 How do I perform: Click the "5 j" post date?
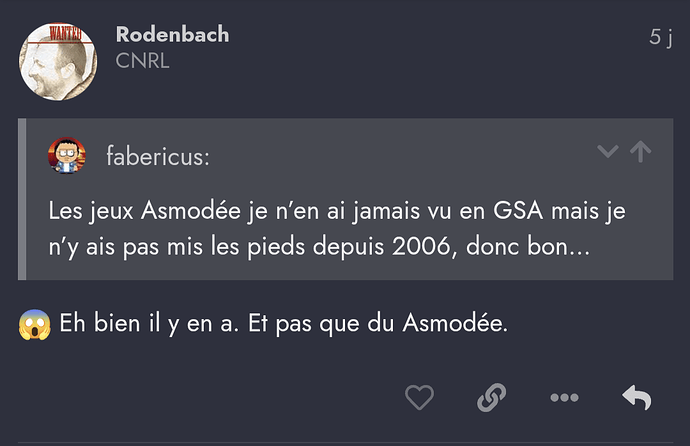coord(660,37)
